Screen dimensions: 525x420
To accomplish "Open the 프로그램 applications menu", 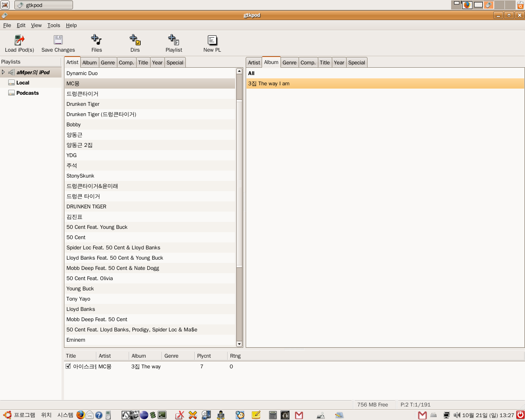I will (25, 415).
